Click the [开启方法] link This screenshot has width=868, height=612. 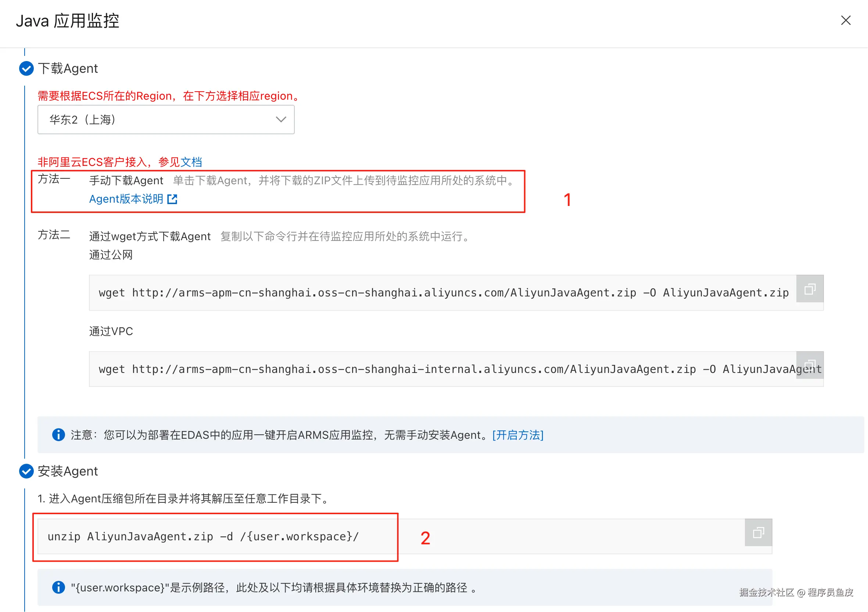tap(517, 435)
